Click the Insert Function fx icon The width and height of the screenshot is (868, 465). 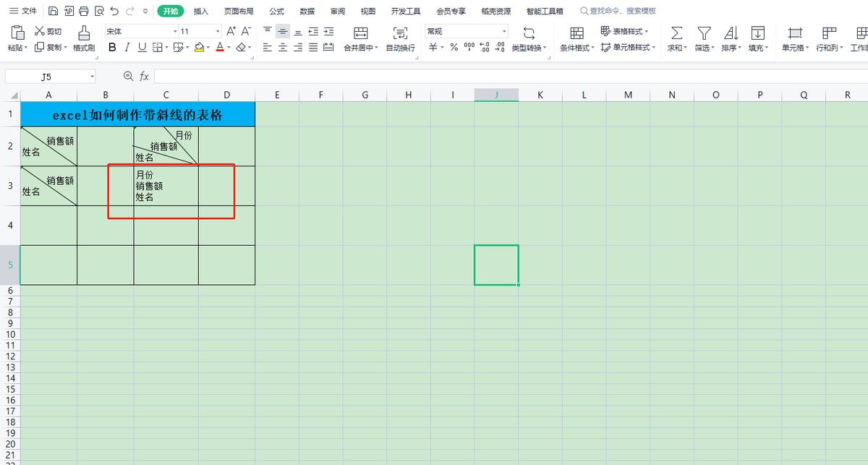pos(144,76)
